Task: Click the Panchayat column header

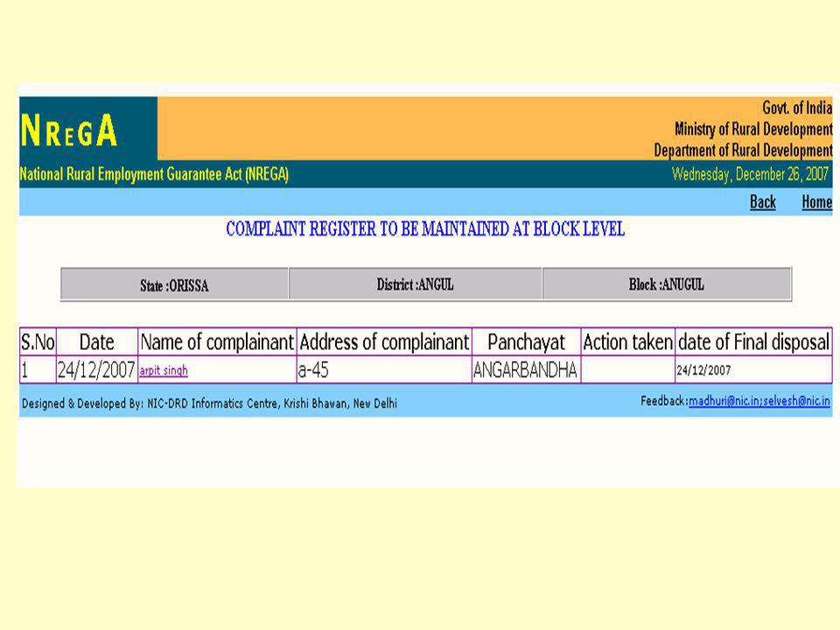Action: [x=526, y=342]
